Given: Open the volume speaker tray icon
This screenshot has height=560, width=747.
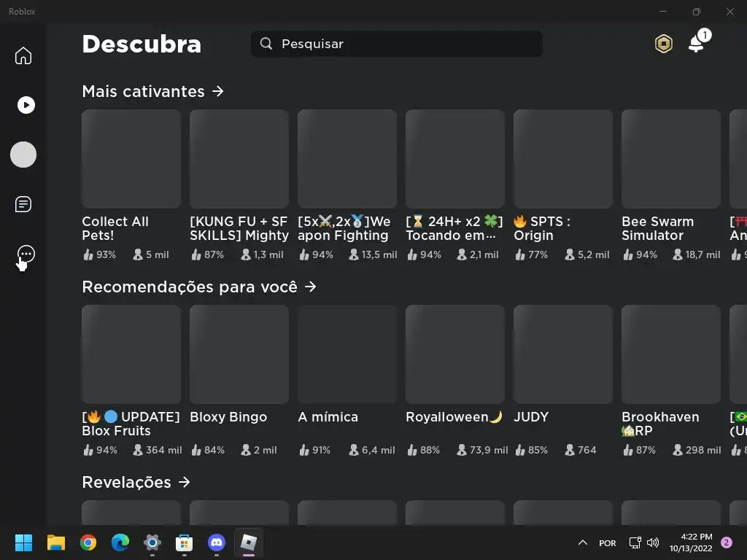Looking at the screenshot, I should (653, 542).
